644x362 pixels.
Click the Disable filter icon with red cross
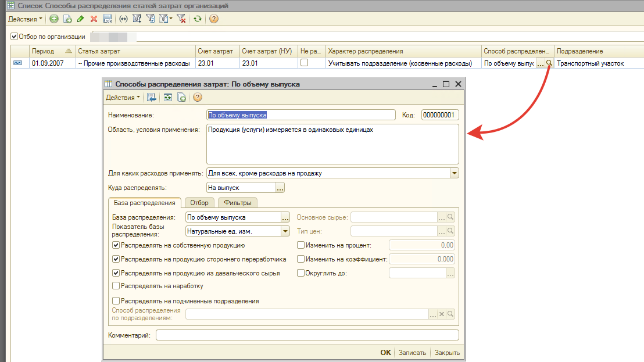pos(181,19)
